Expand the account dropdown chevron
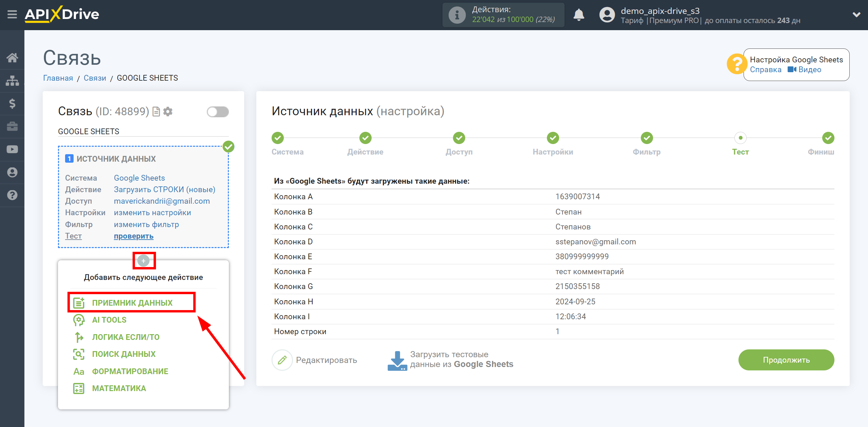868x427 pixels. [856, 15]
